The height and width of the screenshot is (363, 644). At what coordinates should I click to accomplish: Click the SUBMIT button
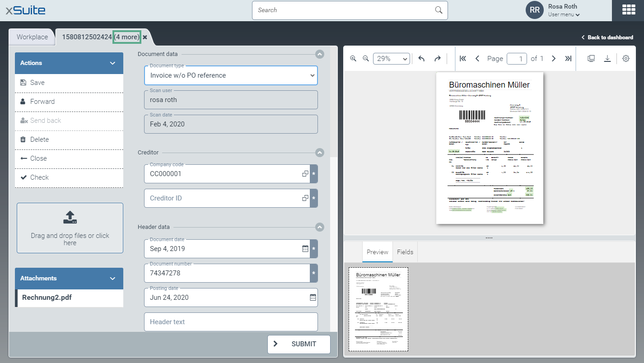click(x=299, y=344)
